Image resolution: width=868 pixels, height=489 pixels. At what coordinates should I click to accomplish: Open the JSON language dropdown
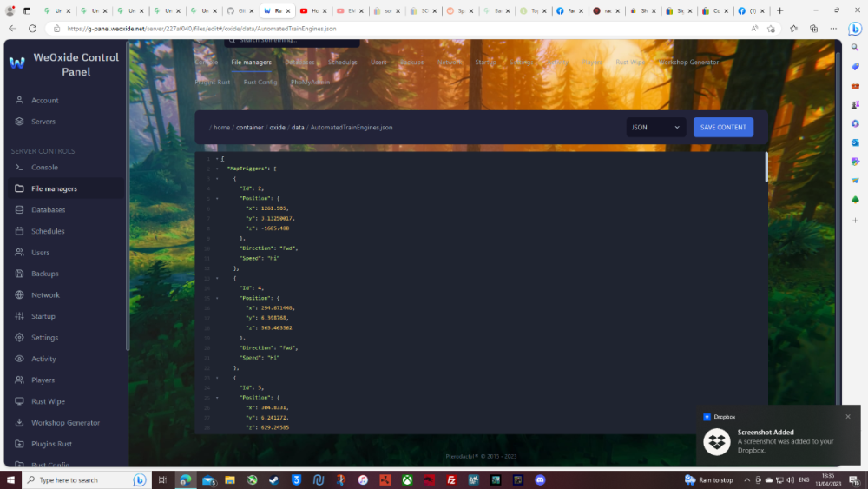[656, 128]
